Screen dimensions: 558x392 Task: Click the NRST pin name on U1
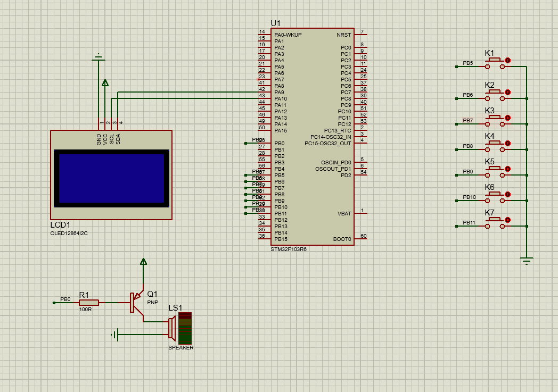(344, 35)
